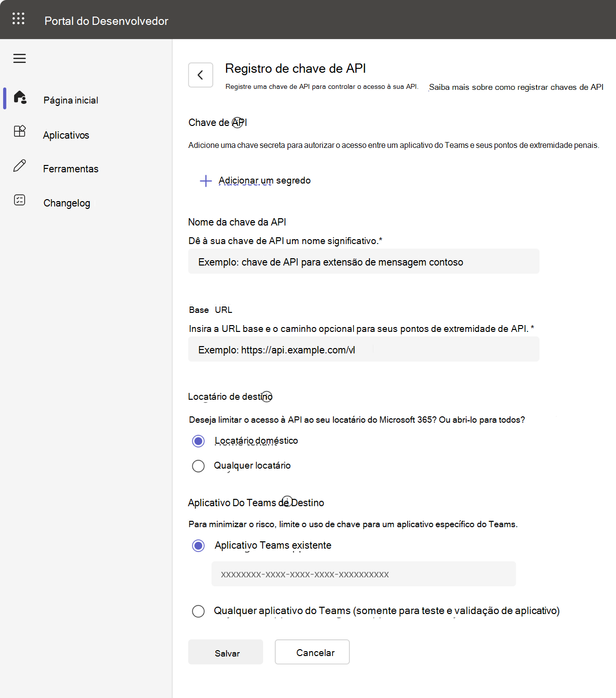Focus the Base URL input field
This screenshot has height=698, width=616.
364,350
